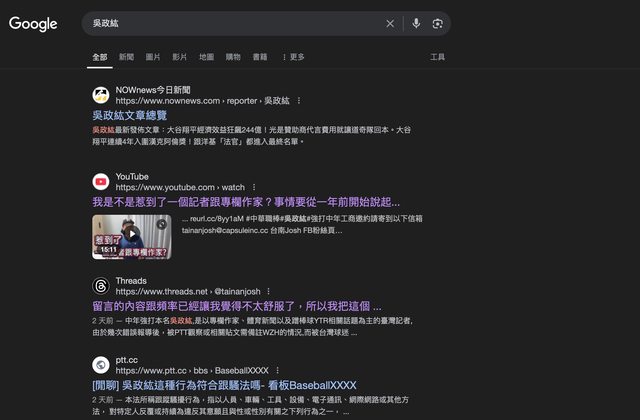Start voice search with microphone icon
The width and height of the screenshot is (640, 420).
tap(416, 23)
